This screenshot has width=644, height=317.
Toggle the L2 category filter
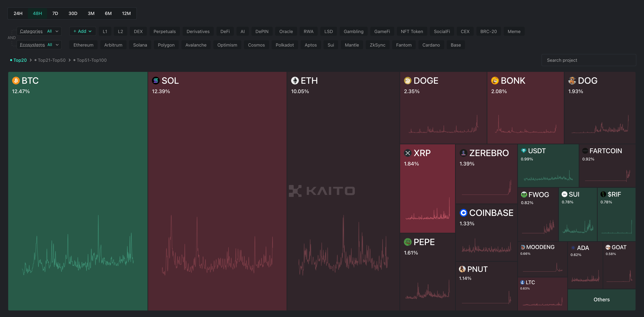click(x=121, y=31)
